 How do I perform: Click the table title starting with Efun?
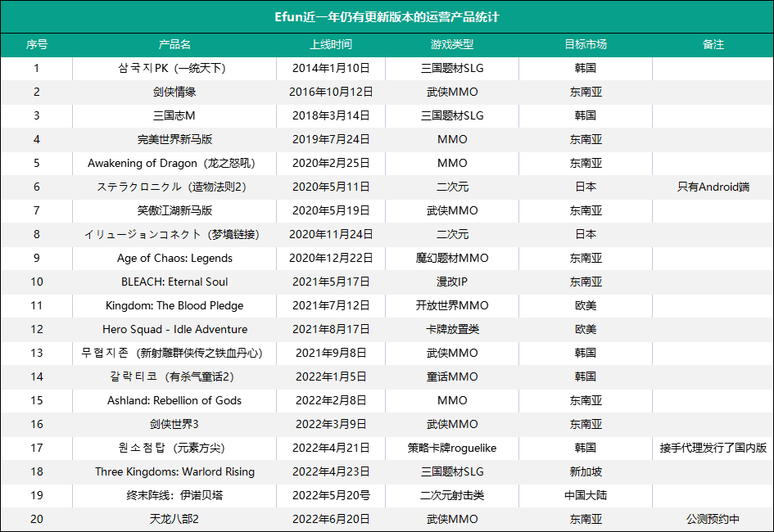(387, 17)
